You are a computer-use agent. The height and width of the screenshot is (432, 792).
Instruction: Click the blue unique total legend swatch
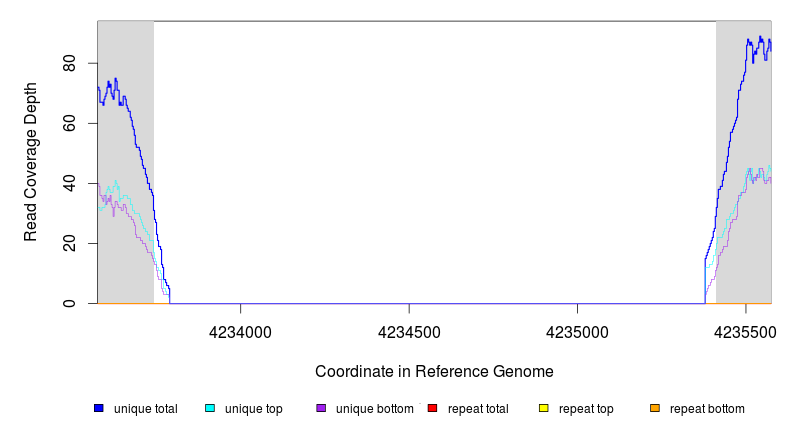(99, 408)
